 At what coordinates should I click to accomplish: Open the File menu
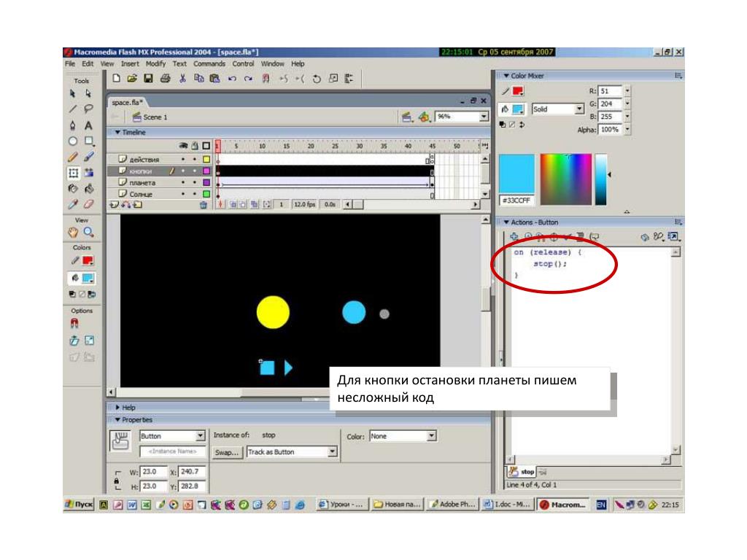pos(70,63)
